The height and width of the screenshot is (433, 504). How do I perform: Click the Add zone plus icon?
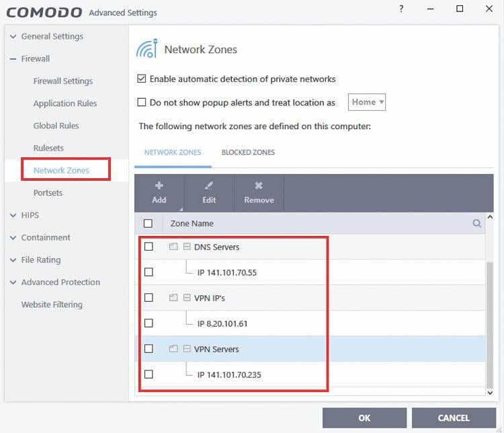tap(159, 186)
